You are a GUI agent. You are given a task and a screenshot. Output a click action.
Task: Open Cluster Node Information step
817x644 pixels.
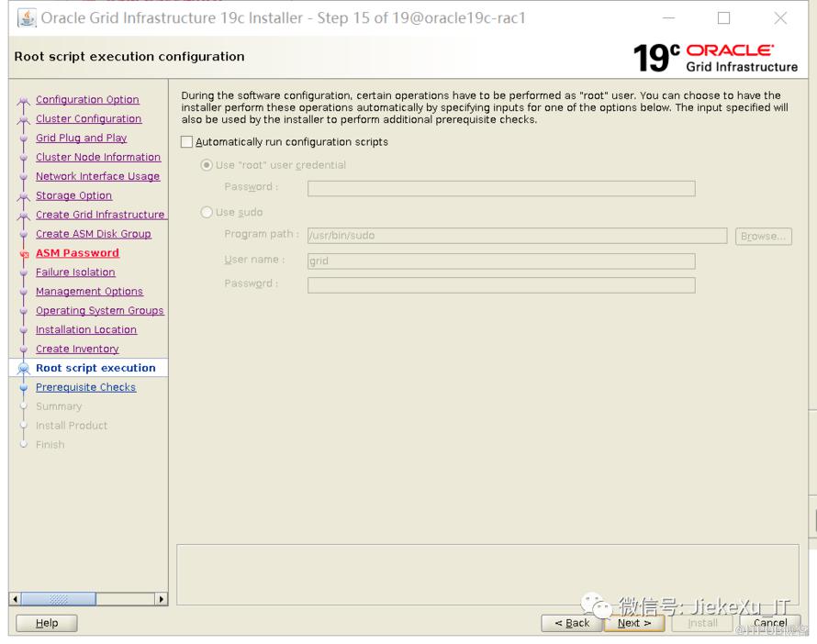98,157
